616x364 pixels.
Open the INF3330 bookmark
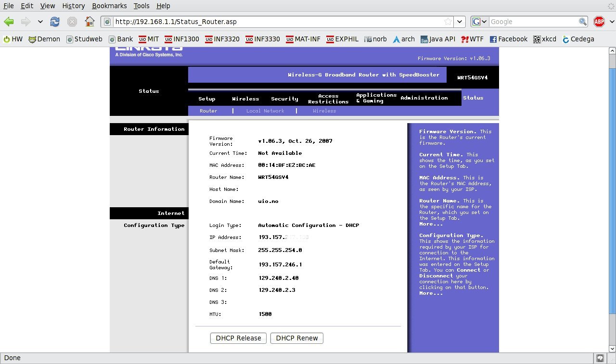pos(263,39)
